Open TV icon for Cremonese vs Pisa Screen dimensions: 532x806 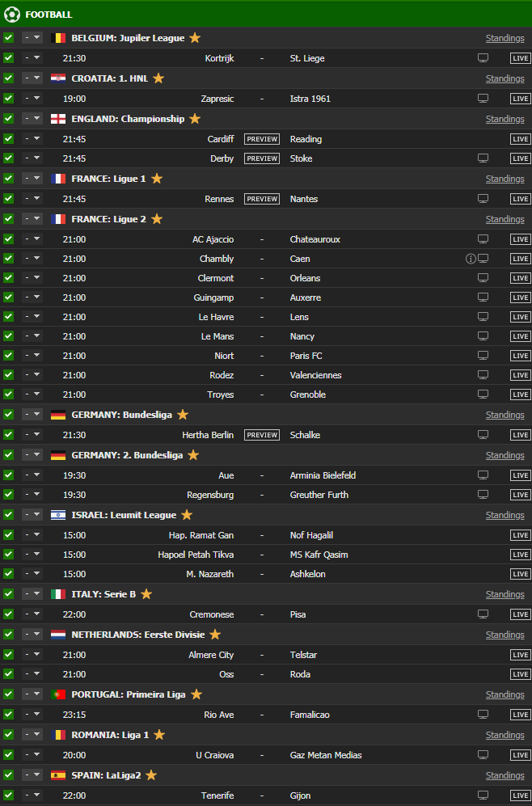(x=483, y=614)
